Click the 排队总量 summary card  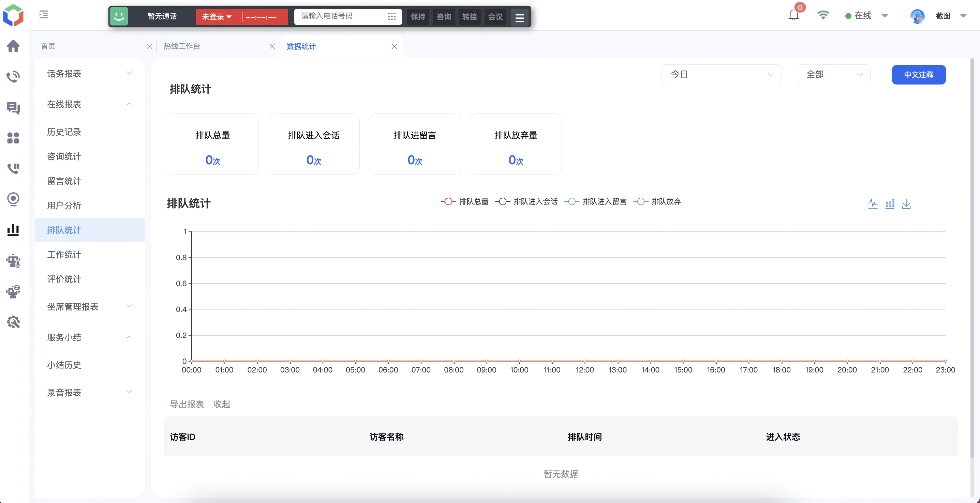(x=213, y=144)
